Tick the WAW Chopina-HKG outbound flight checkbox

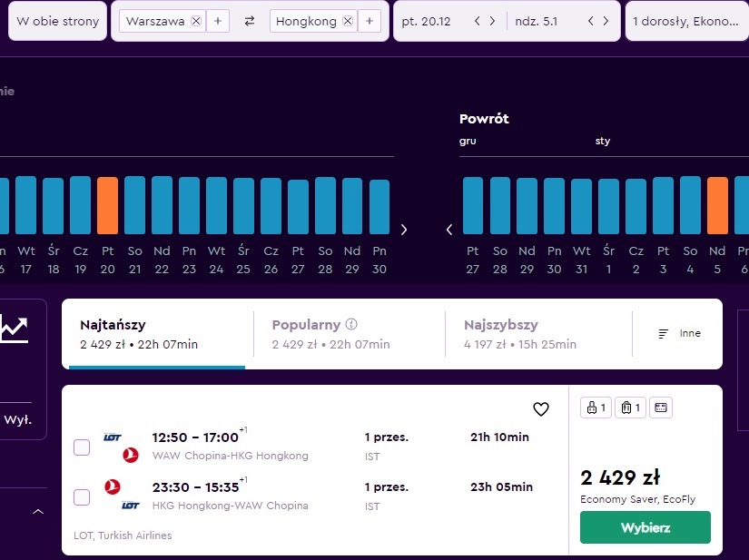(x=82, y=447)
